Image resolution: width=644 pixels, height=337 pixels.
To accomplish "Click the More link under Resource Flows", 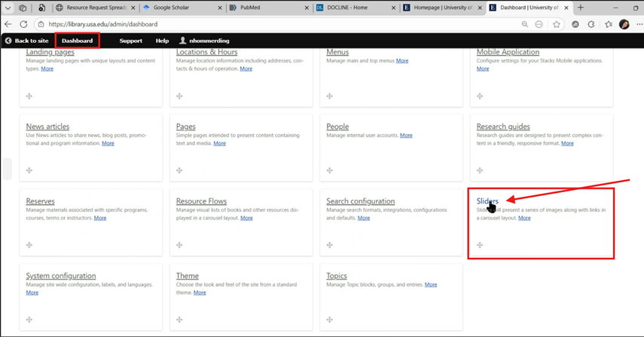I will point(246,218).
